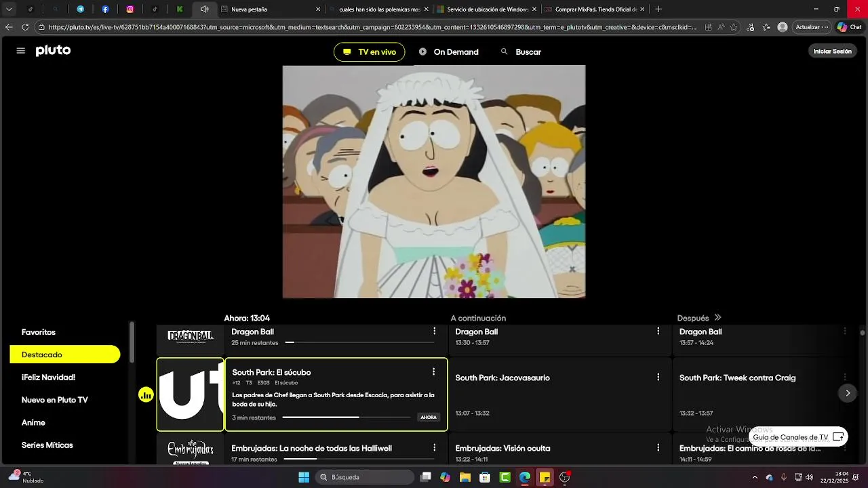Image resolution: width=868 pixels, height=488 pixels.
Task: Click Después double-chevron to jump ahead
Action: (x=717, y=318)
